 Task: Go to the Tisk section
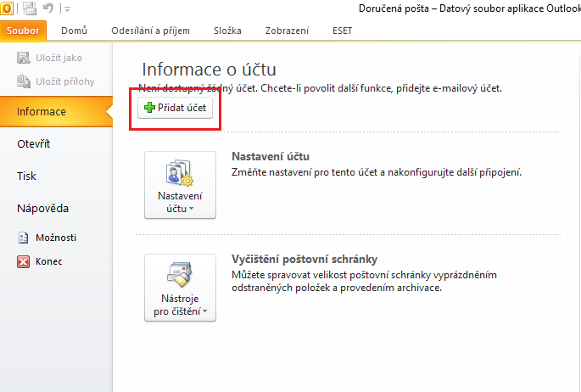[x=27, y=176]
